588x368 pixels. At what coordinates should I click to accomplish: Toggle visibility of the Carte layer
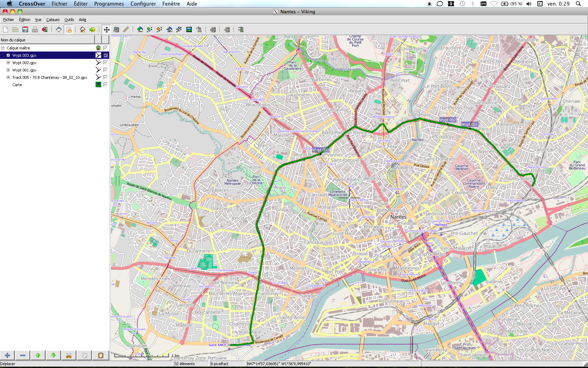pyautogui.click(x=105, y=84)
